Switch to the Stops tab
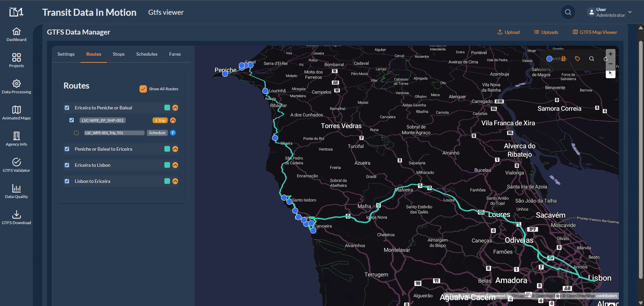Viewport: 644px width, 306px height. click(x=118, y=54)
